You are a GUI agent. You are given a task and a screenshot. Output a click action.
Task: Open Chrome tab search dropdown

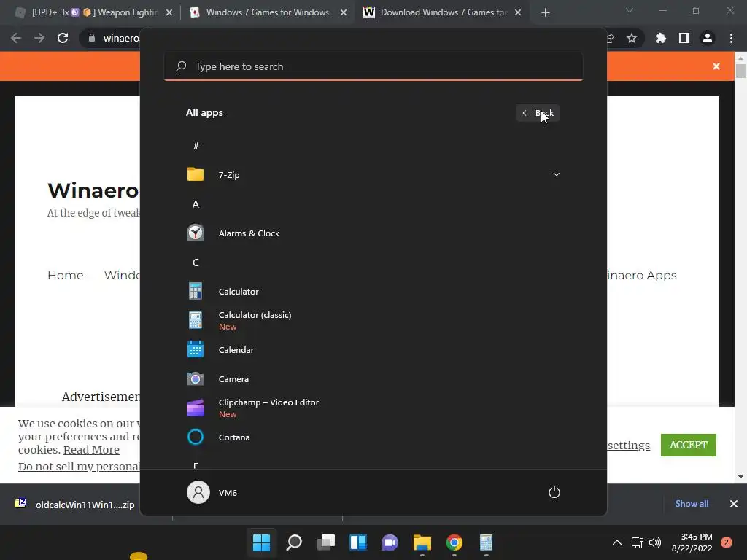point(630,10)
